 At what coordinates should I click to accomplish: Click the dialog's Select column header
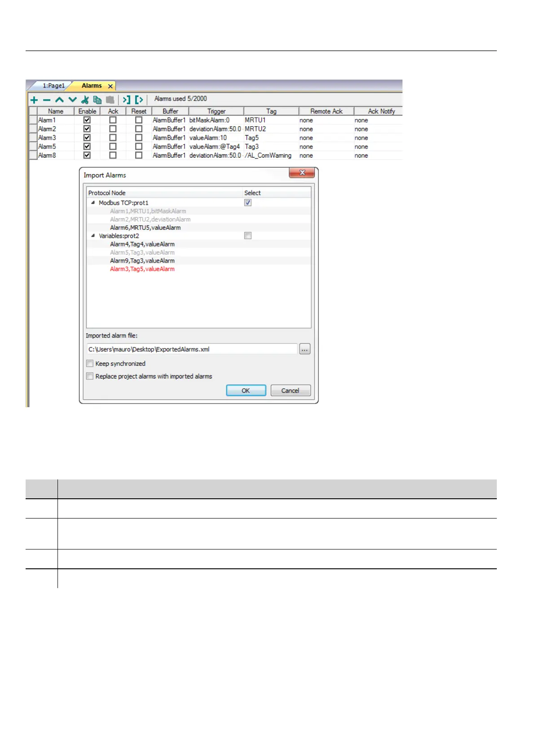[x=277, y=193]
